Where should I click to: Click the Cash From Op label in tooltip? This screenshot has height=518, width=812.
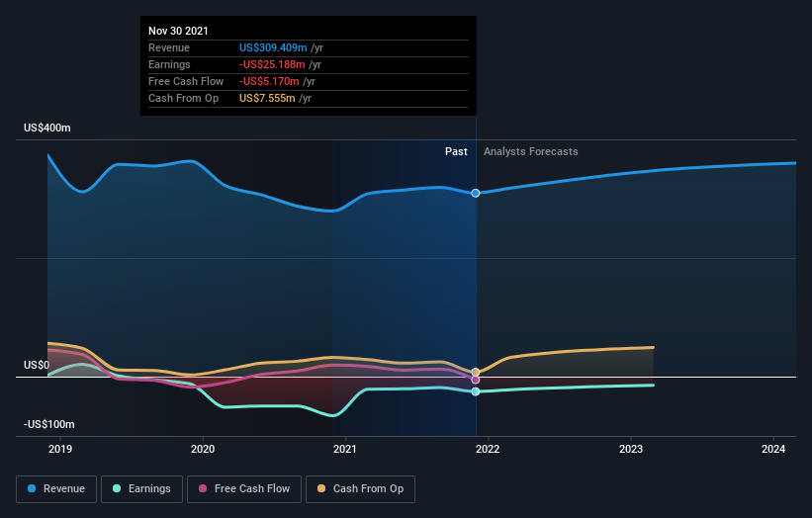pyautogui.click(x=183, y=98)
